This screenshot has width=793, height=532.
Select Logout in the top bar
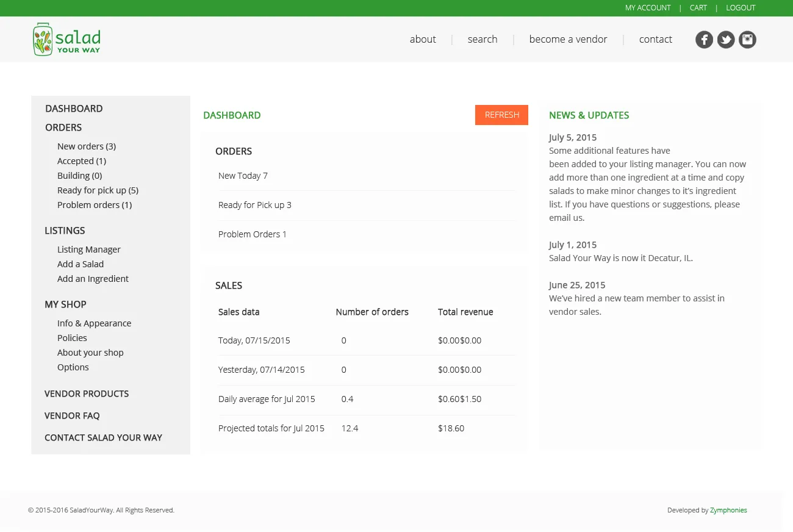point(741,8)
